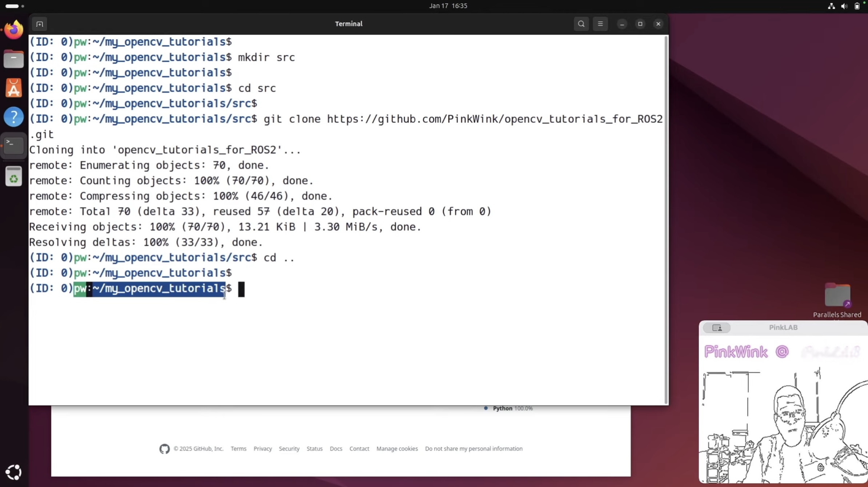This screenshot has width=868, height=487.
Task: Open the Parallels Shared folder
Action: click(x=837, y=296)
